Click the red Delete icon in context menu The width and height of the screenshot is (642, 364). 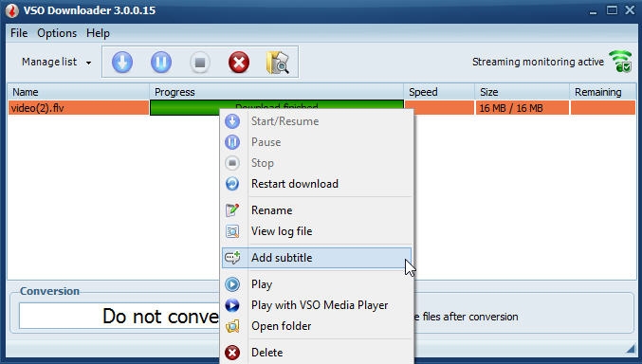click(x=232, y=353)
